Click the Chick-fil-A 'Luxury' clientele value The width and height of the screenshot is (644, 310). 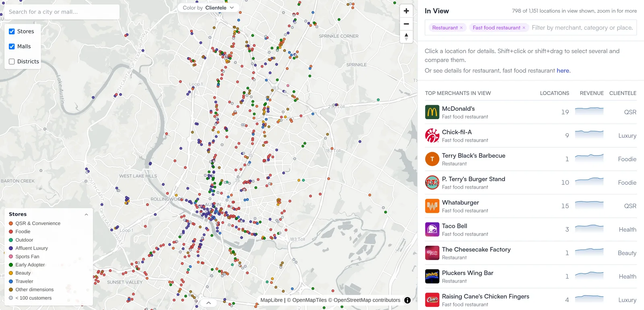point(627,136)
